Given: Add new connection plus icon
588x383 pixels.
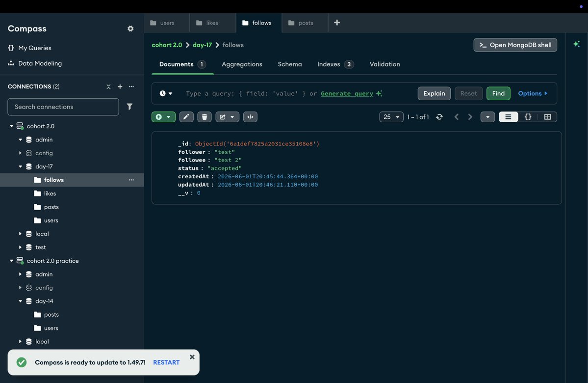Looking at the screenshot, I should pyautogui.click(x=120, y=86).
